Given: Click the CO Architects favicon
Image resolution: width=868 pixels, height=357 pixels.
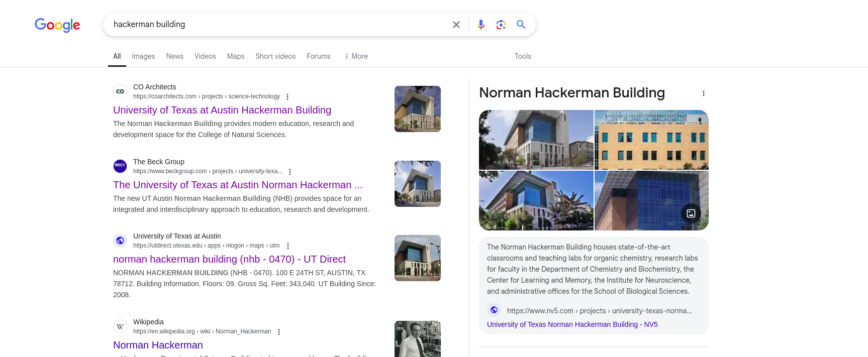Looking at the screenshot, I should pos(120,91).
